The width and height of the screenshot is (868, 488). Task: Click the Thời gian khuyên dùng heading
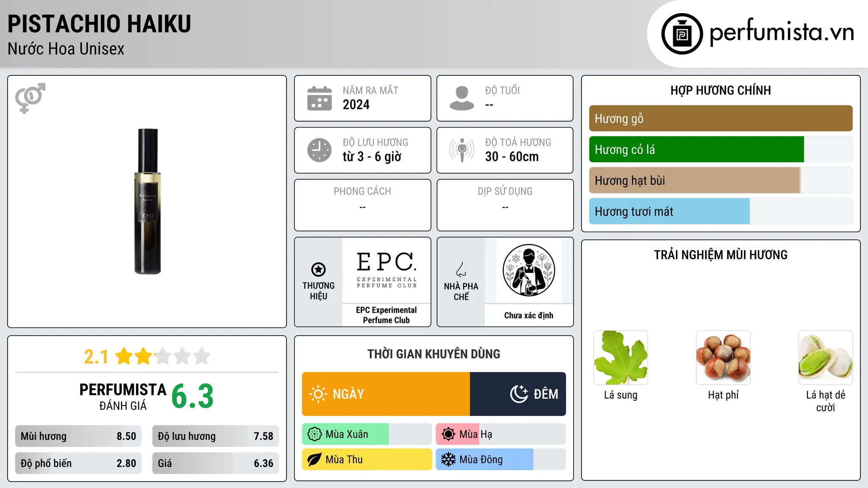pyautogui.click(x=434, y=354)
